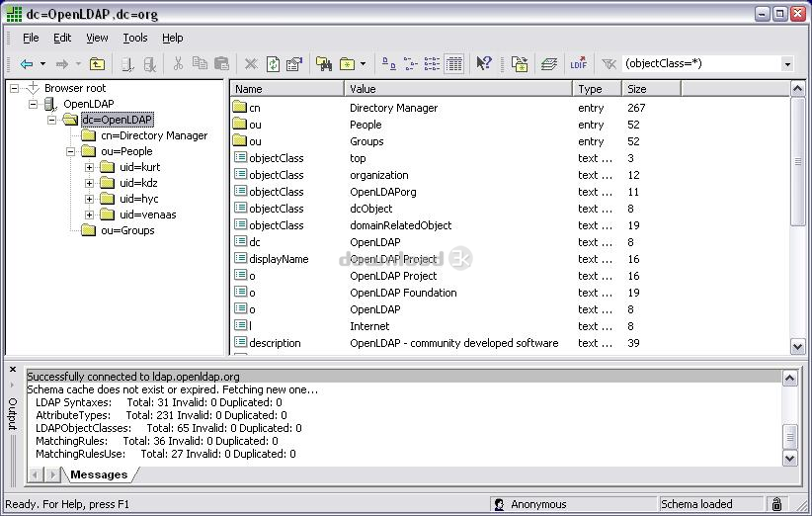
Task: Toggle the Large Icons view button
Action: (x=389, y=64)
